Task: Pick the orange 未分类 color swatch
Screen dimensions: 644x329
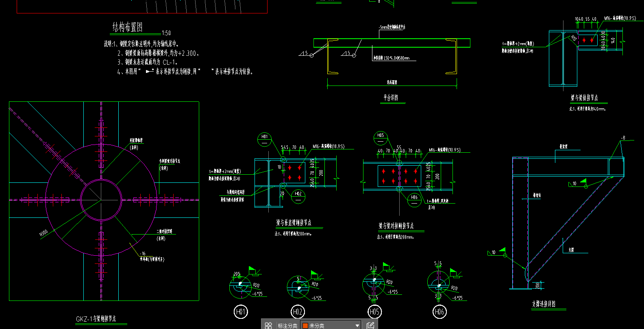Action: pyautogui.click(x=305, y=326)
